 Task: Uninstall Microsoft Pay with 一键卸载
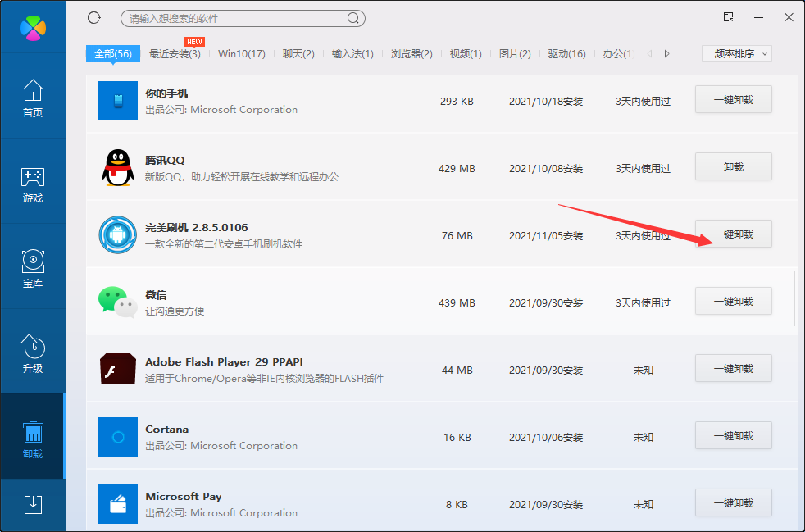click(x=734, y=503)
